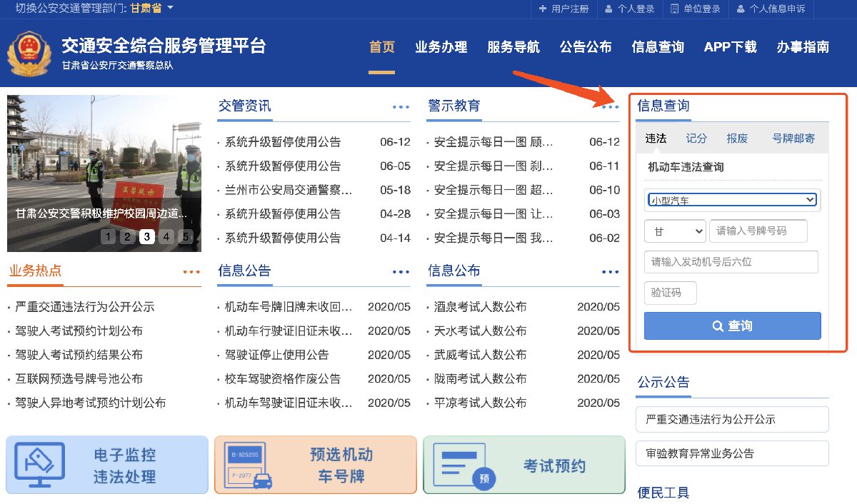857x504 pixels.
Task: Open 酒泉考试人数公布 link
Action: (480, 307)
